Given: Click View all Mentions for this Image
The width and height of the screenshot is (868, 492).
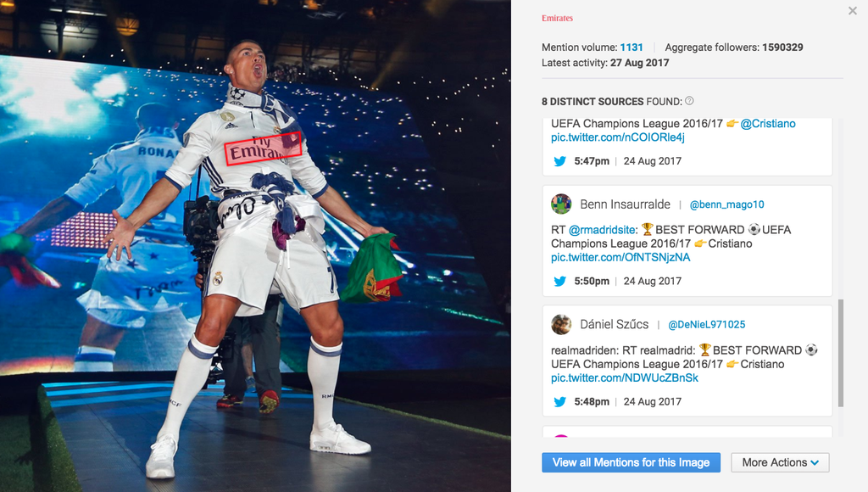Looking at the screenshot, I should pyautogui.click(x=632, y=462).
